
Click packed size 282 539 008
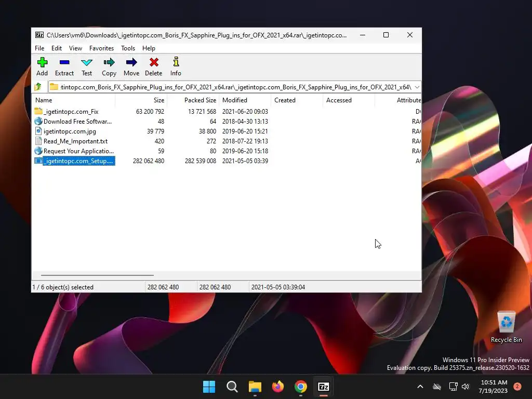tap(201, 161)
